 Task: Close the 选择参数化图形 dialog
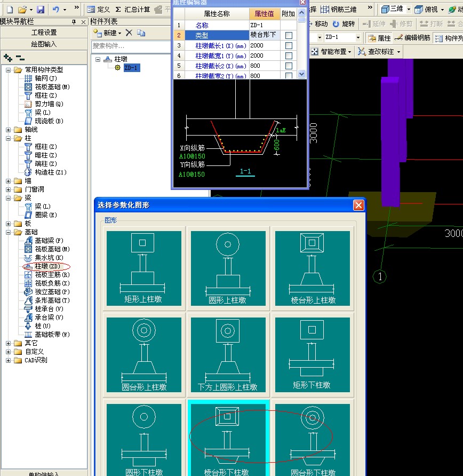pos(358,205)
